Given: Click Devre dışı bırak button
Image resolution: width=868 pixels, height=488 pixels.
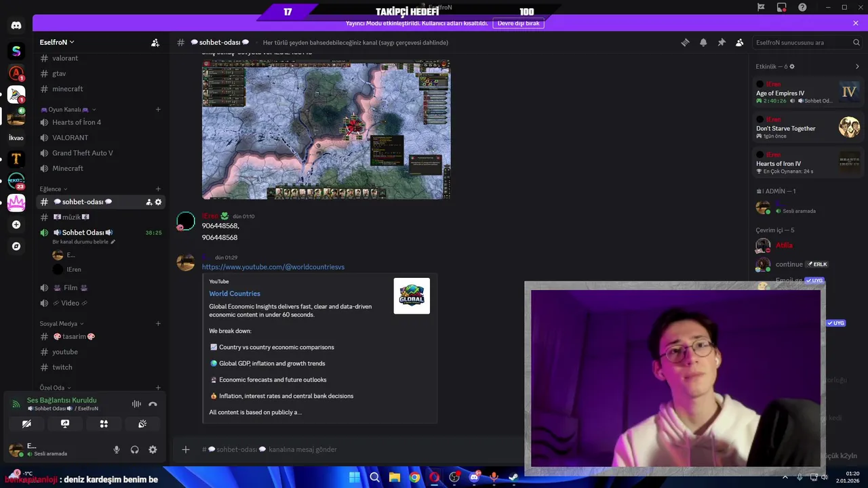Looking at the screenshot, I should click(518, 23).
